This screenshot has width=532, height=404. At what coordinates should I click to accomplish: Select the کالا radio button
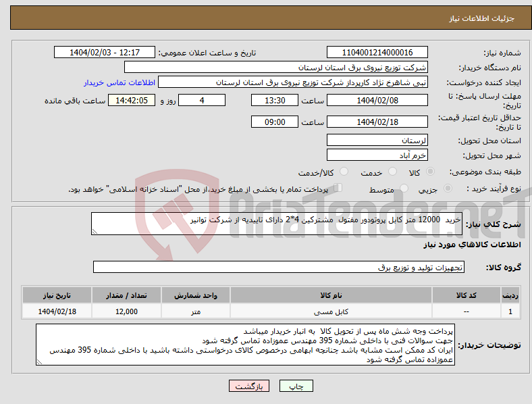430,172
